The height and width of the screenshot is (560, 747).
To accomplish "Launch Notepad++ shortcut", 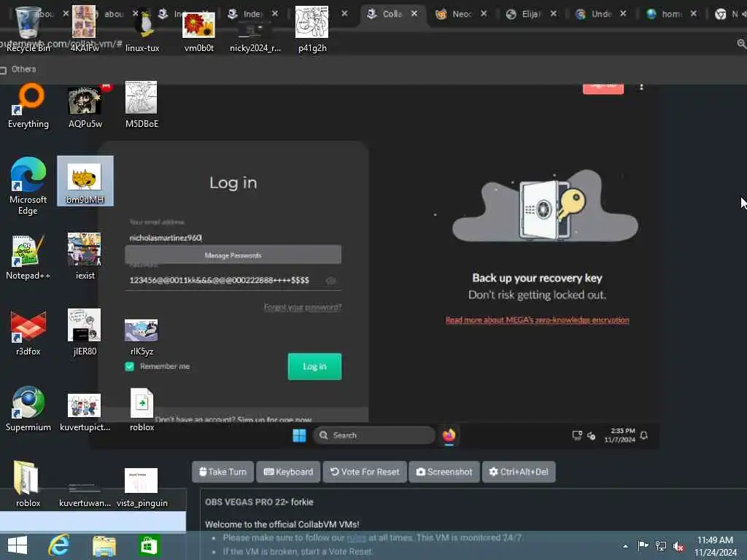I will point(28,257).
